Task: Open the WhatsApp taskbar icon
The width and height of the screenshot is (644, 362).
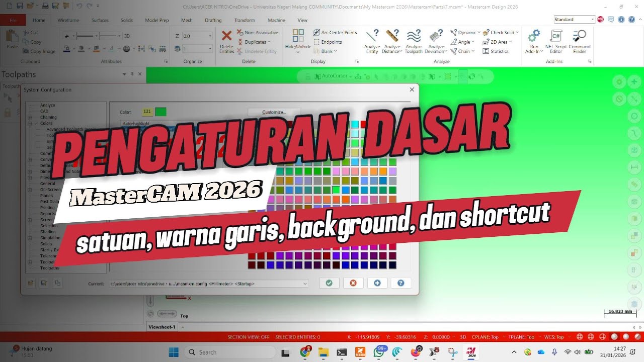Action: [x=379, y=352]
